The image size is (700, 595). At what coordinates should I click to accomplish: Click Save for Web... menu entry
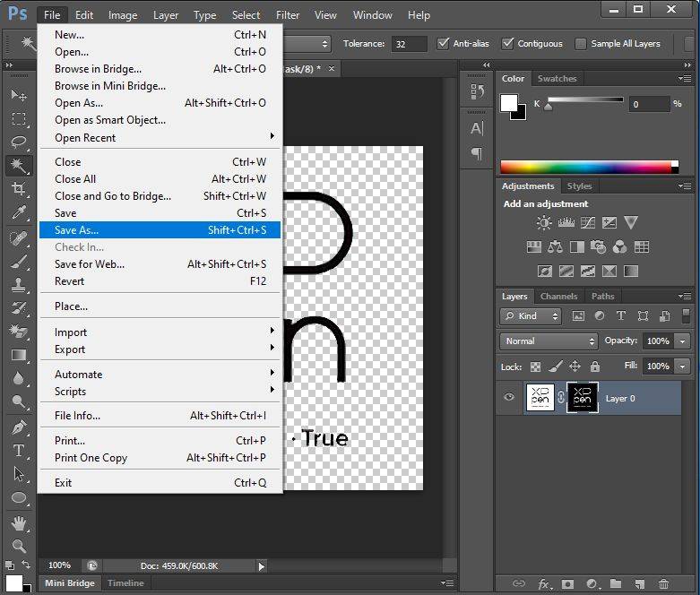[x=90, y=264]
